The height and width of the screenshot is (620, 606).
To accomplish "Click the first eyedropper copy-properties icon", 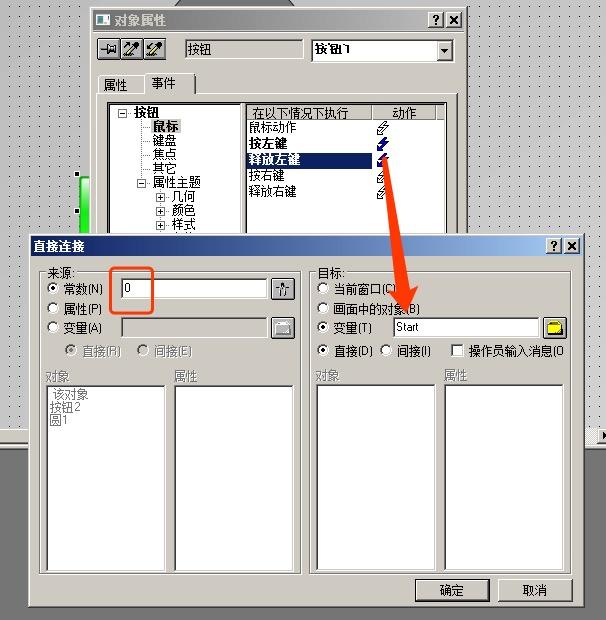I will tap(132, 49).
